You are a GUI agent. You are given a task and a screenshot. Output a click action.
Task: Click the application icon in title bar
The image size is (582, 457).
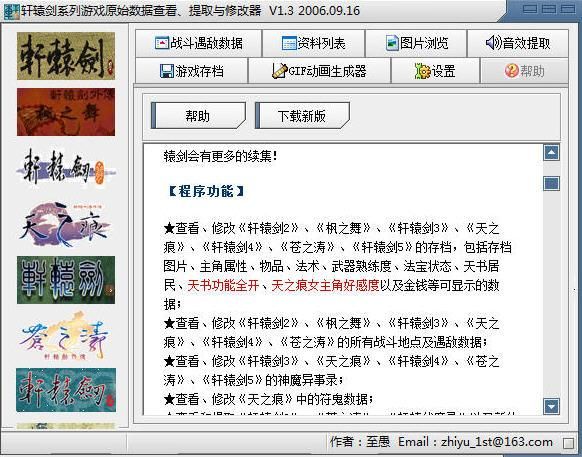point(11,12)
